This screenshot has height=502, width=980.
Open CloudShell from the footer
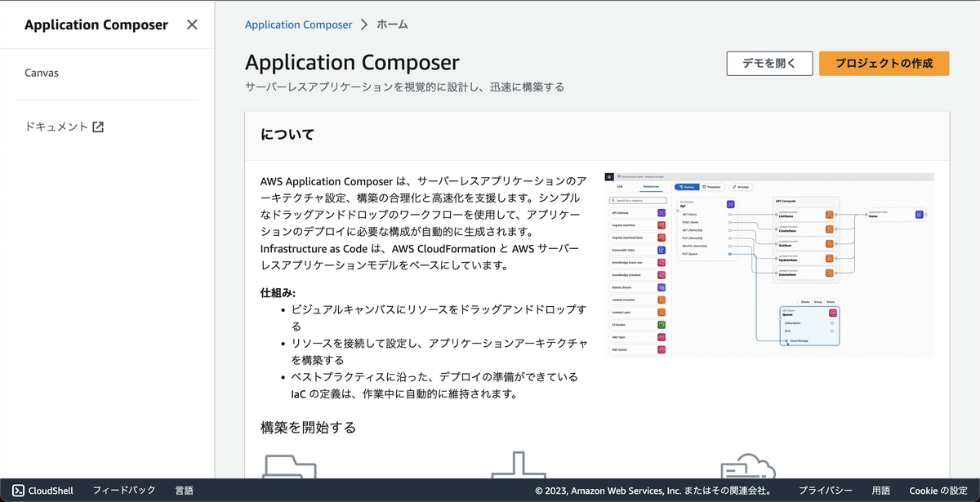pos(42,491)
